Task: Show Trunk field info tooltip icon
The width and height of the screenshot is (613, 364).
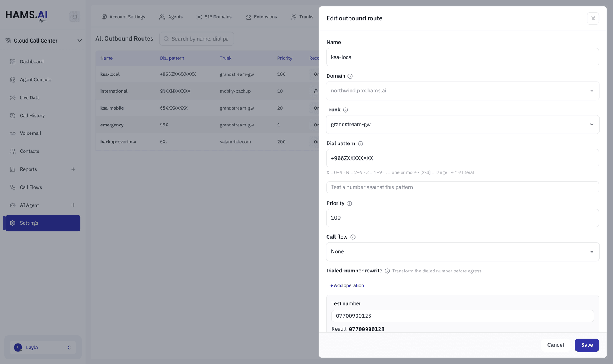Action: tap(346, 110)
